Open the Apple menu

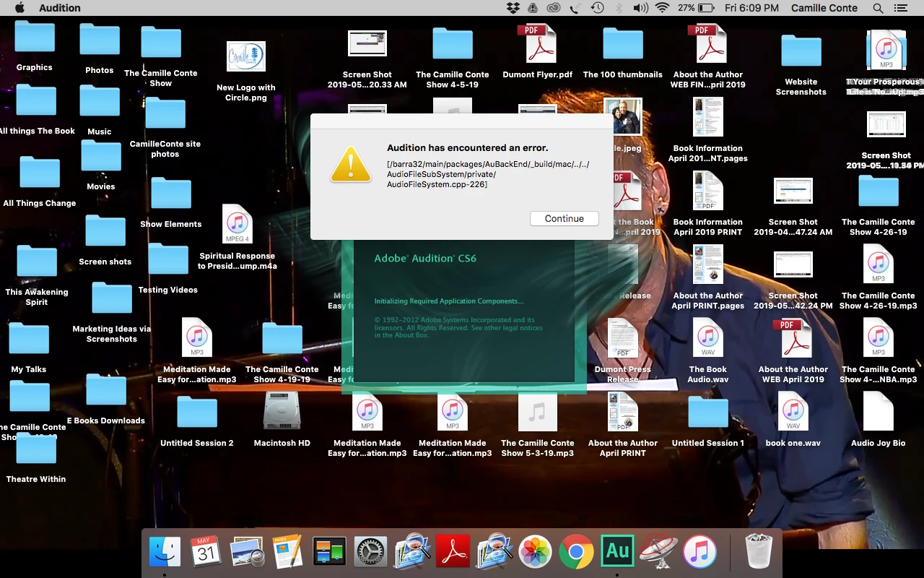click(x=19, y=8)
